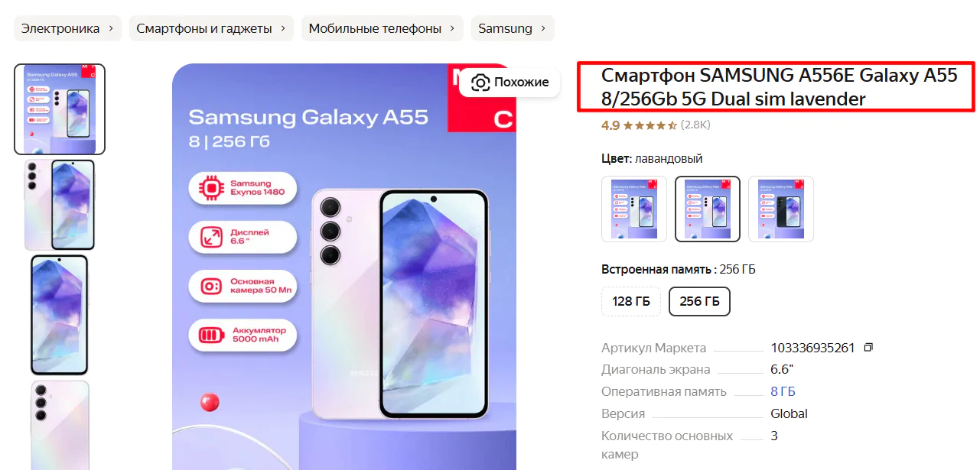Image resolution: width=980 pixels, height=470 pixels.
Task: Go to the Samsung breadcrumb category
Action: coord(513,28)
